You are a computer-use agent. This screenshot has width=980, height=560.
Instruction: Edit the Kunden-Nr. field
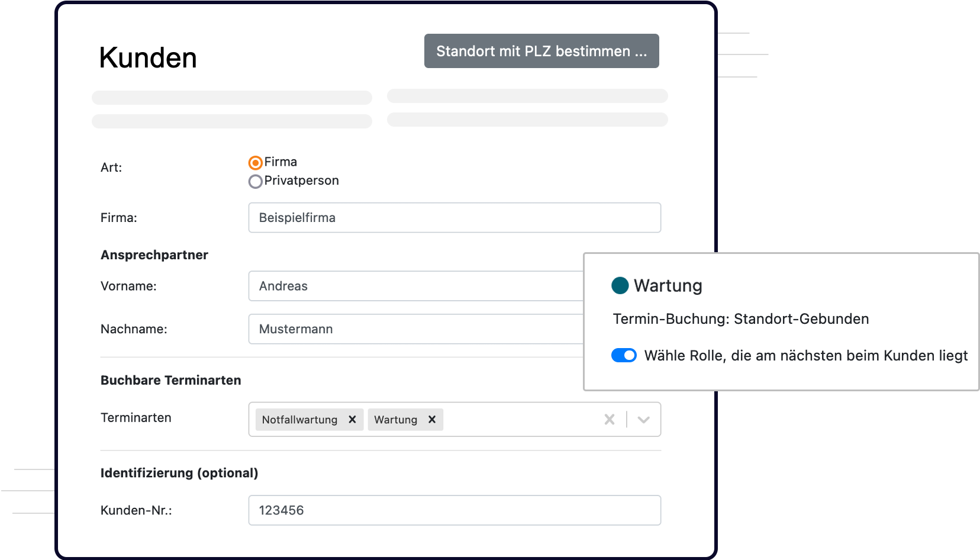coord(454,510)
